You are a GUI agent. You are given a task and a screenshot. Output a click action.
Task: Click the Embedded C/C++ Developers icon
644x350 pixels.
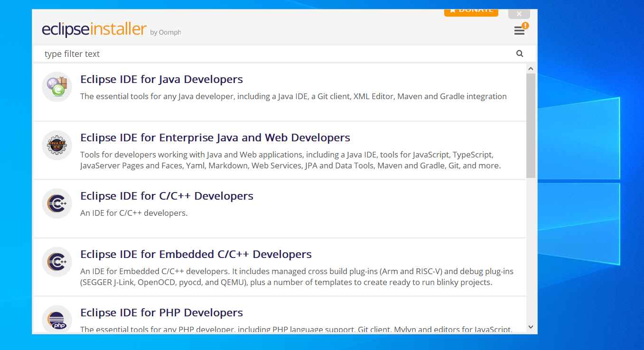(x=57, y=262)
